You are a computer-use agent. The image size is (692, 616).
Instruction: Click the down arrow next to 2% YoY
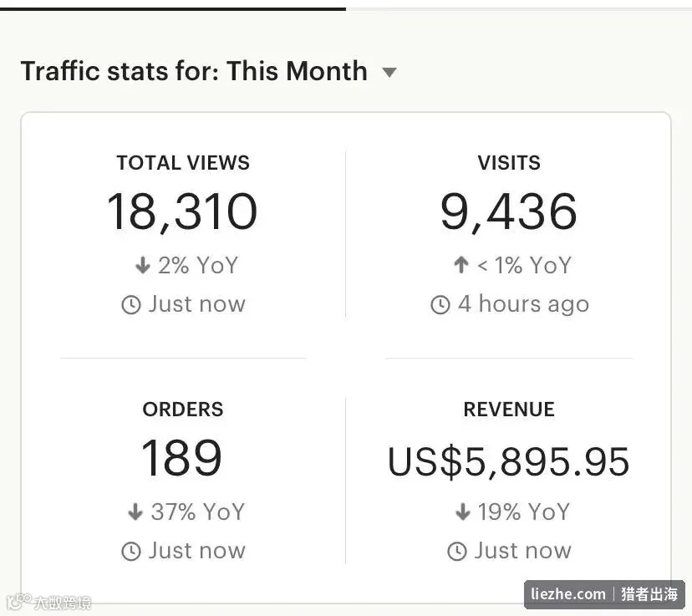pos(143,266)
